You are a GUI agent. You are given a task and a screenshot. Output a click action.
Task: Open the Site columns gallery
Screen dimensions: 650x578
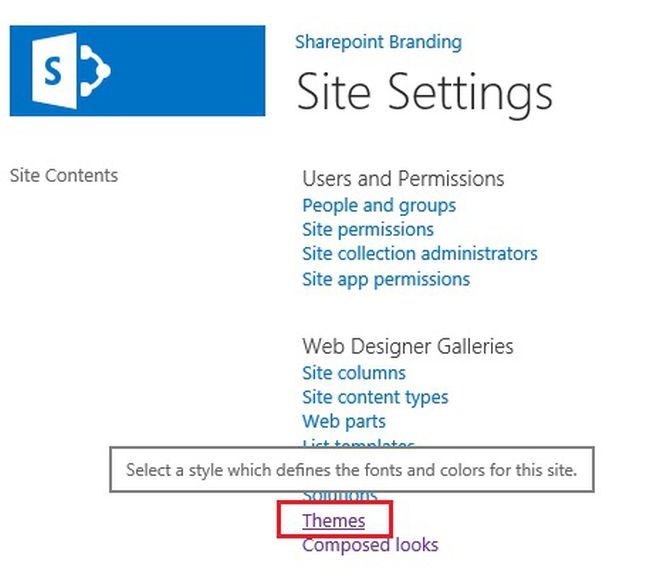click(354, 373)
